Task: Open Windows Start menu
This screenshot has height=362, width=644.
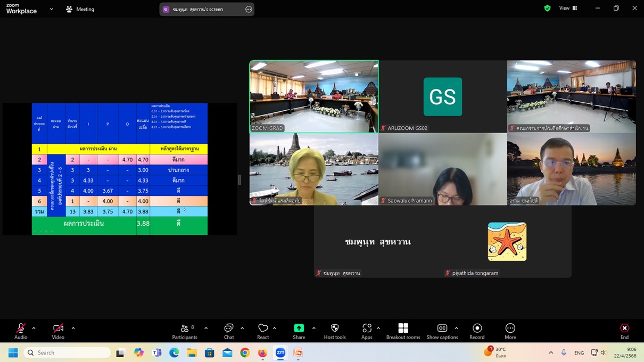Action: click(x=13, y=352)
